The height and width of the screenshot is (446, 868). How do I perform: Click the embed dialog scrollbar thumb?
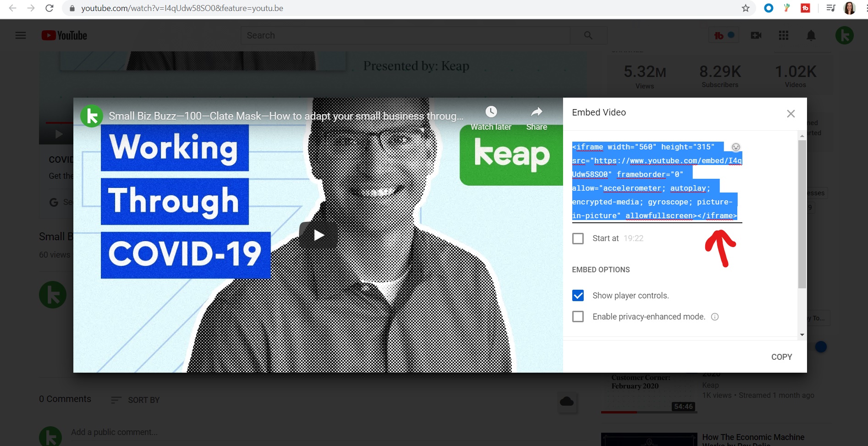point(802,214)
